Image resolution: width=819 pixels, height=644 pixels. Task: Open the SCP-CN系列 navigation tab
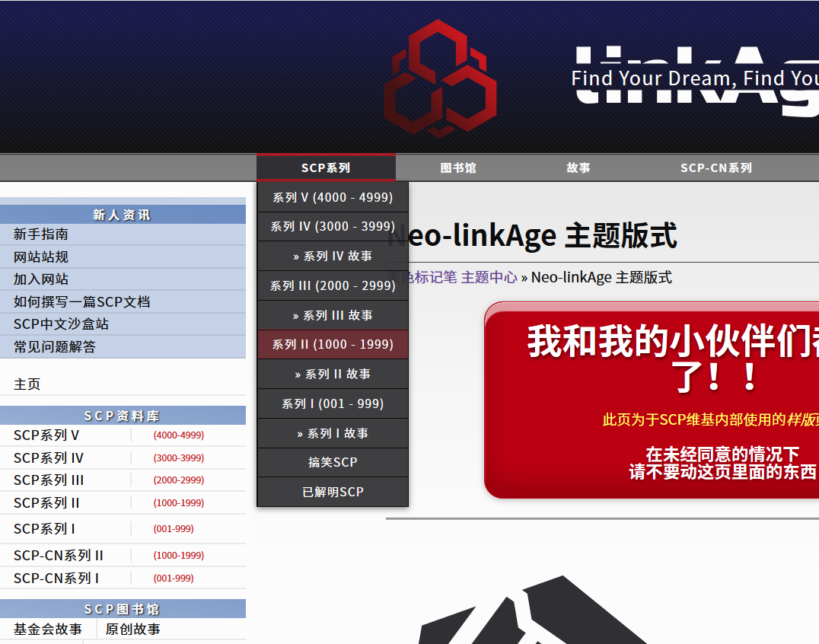tap(715, 167)
